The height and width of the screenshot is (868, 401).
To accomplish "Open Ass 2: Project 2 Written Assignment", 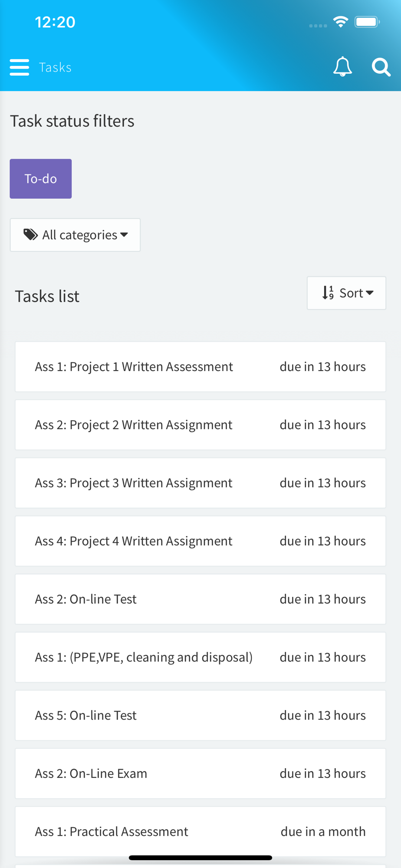I will pos(200,425).
